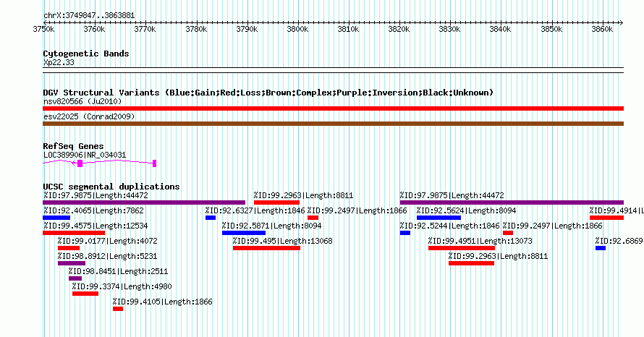
Task: Click the %ID:92.5871|Length:8094 label
Action: tap(271, 226)
